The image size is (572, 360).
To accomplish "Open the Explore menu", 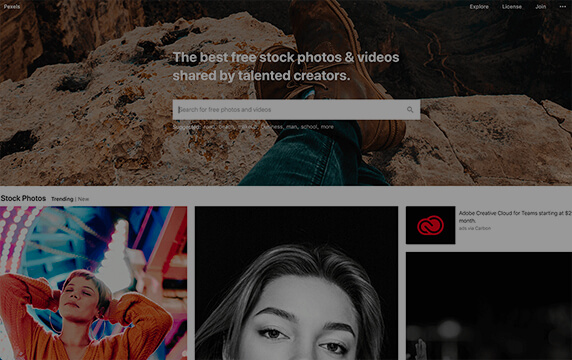I will click(479, 7).
